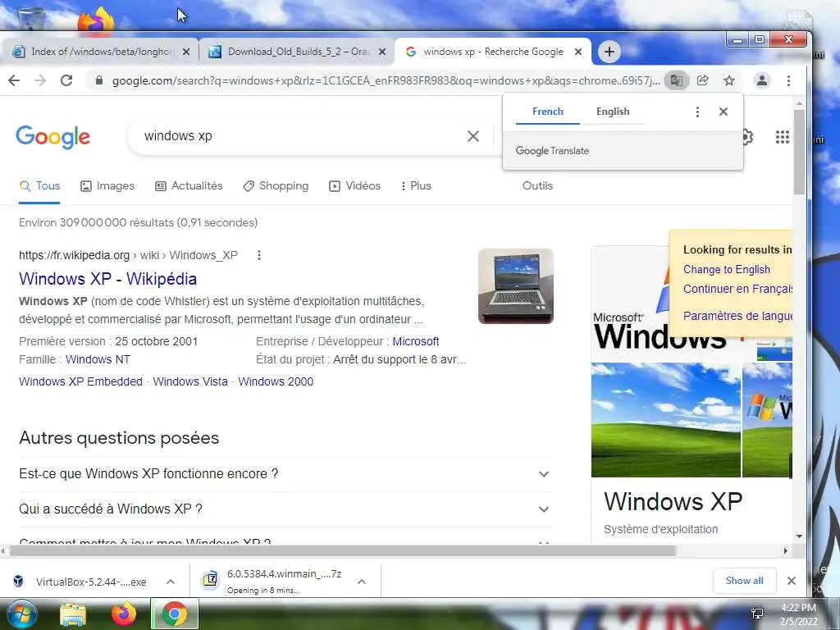Click Change to English link
840x630 pixels.
tap(727, 269)
